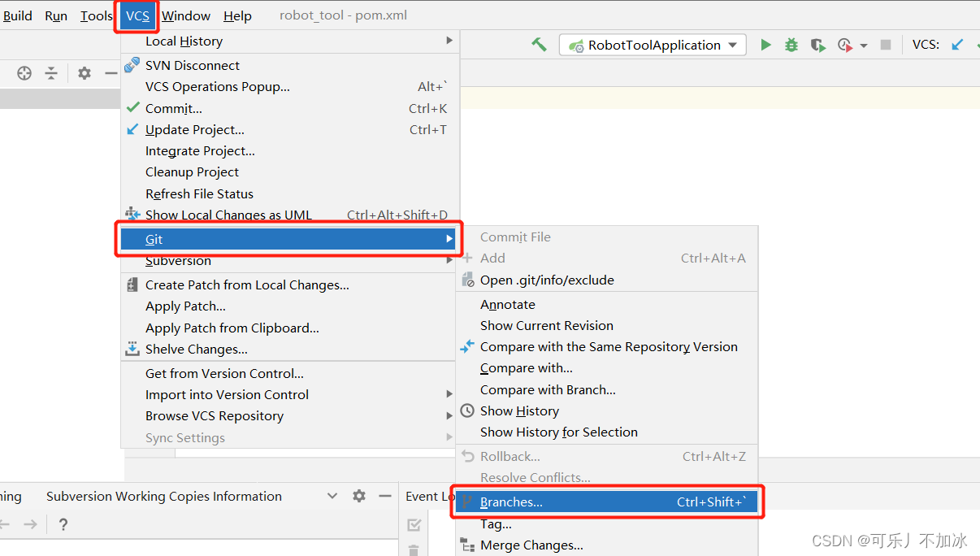Select Open .git/info/exclude
The image size is (980, 556).
coord(607,280)
